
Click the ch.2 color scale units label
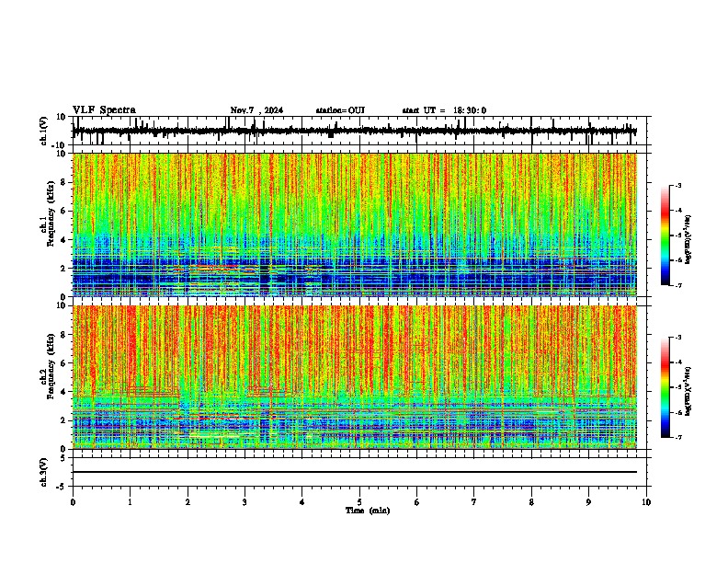pyautogui.click(x=689, y=391)
